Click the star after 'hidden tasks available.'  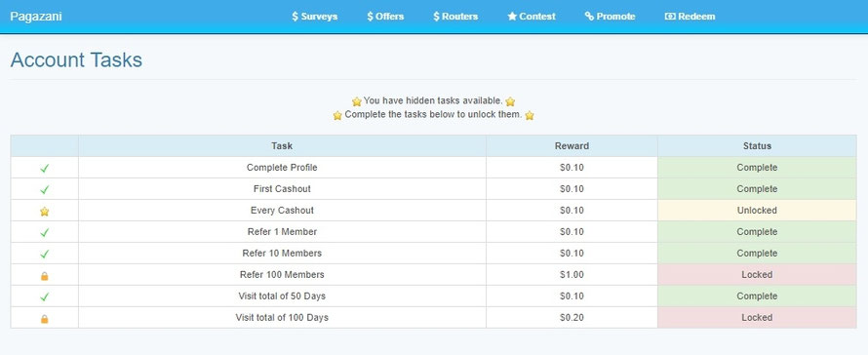[x=510, y=101]
